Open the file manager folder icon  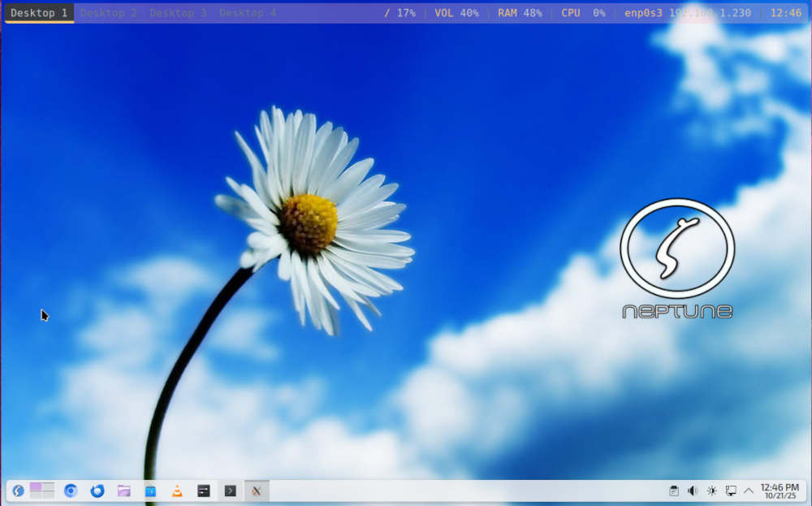(123, 491)
